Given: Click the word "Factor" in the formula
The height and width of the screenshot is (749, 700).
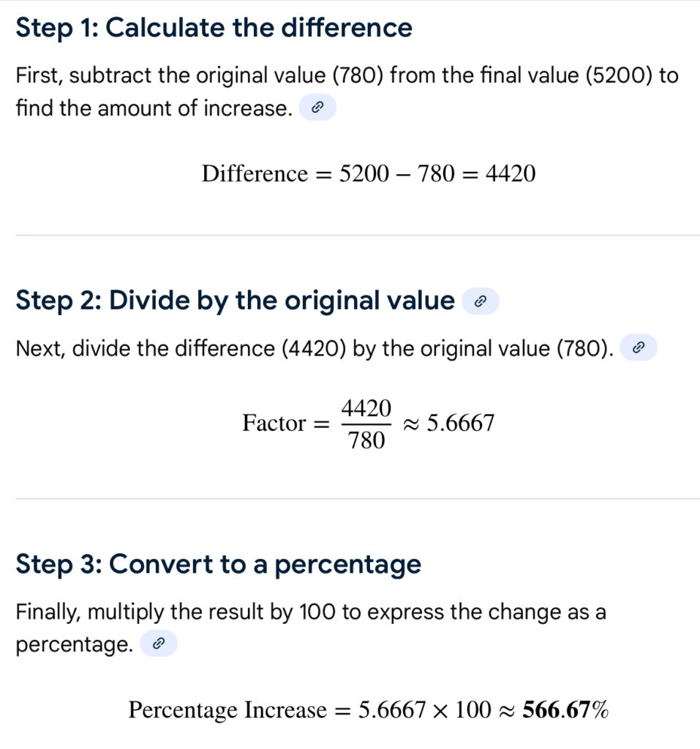Looking at the screenshot, I should coord(274,423).
